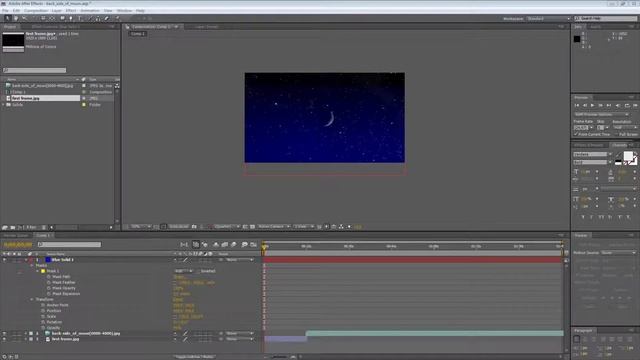Switch to the Render Queue tab

click(x=16, y=235)
